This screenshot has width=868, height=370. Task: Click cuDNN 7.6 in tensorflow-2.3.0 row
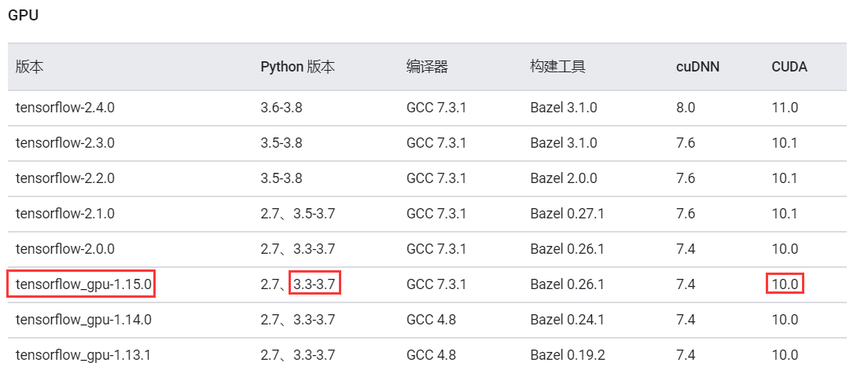coord(686,143)
